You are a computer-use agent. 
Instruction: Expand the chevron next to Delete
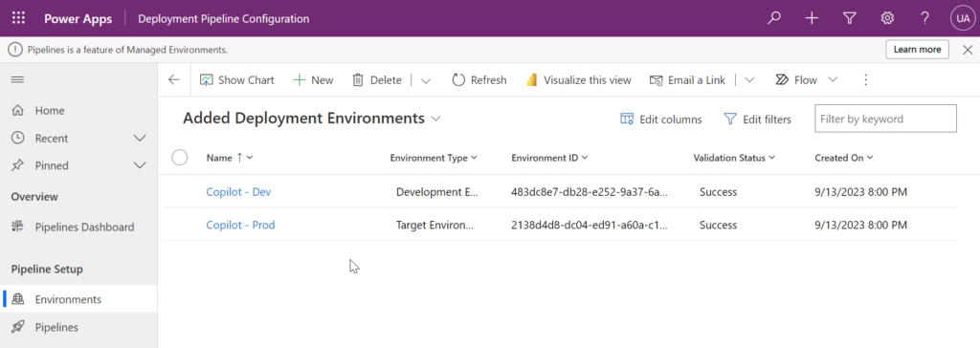click(x=426, y=80)
